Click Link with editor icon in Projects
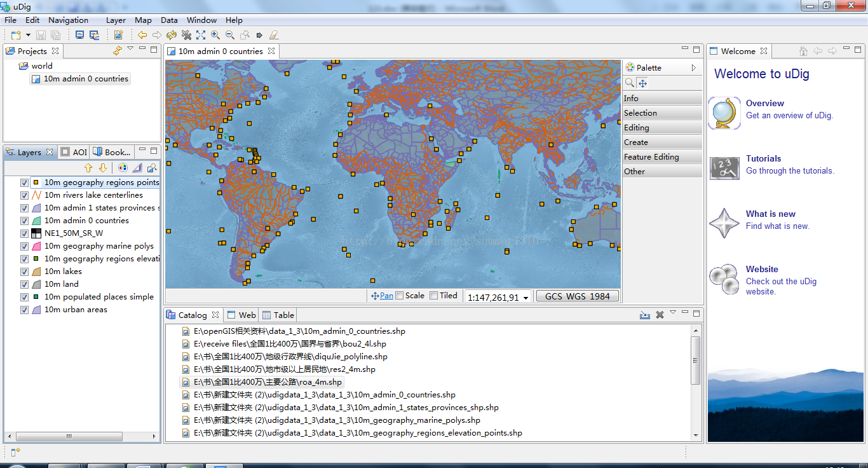Screen dimensions: 868x468 tap(117, 50)
